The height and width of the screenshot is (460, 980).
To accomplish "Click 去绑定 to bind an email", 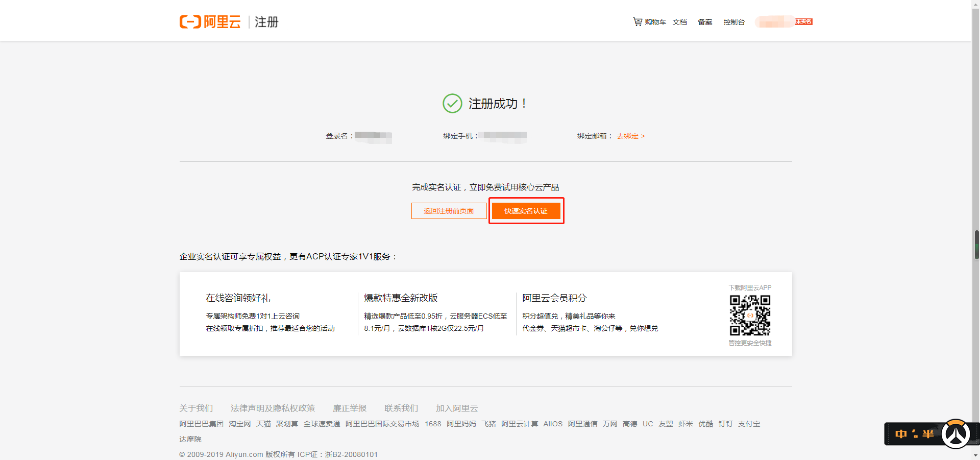I will click(631, 136).
